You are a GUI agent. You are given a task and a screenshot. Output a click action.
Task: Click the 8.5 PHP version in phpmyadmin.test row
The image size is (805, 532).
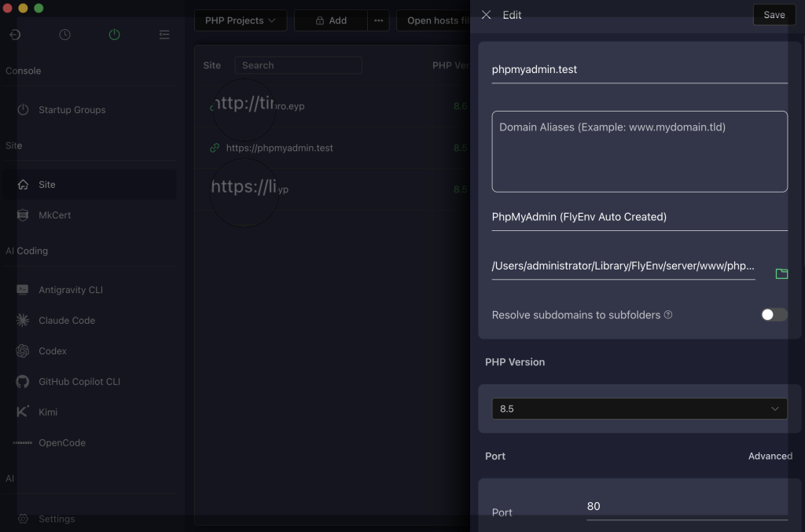pos(461,149)
